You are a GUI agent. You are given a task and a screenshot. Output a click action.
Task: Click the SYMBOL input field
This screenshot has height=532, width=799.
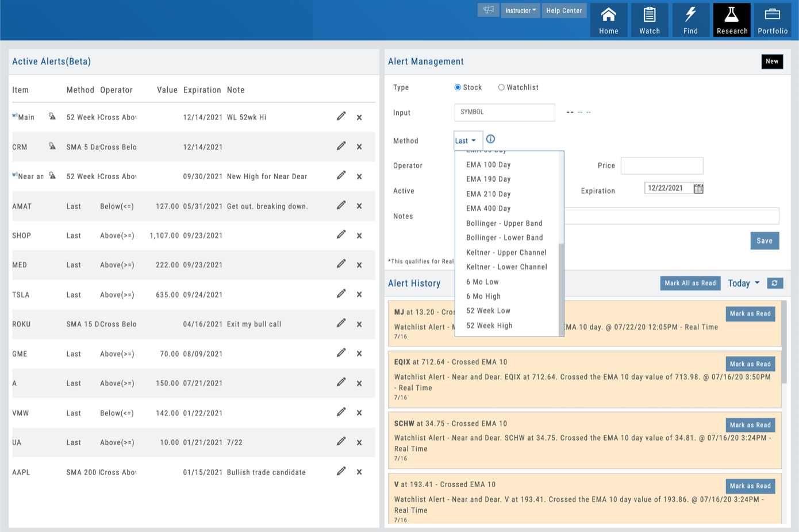[x=505, y=113]
